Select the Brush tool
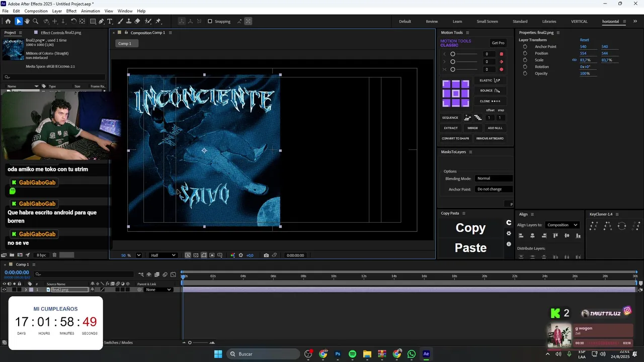The image size is (644, 362). click(x=121, y=21)
